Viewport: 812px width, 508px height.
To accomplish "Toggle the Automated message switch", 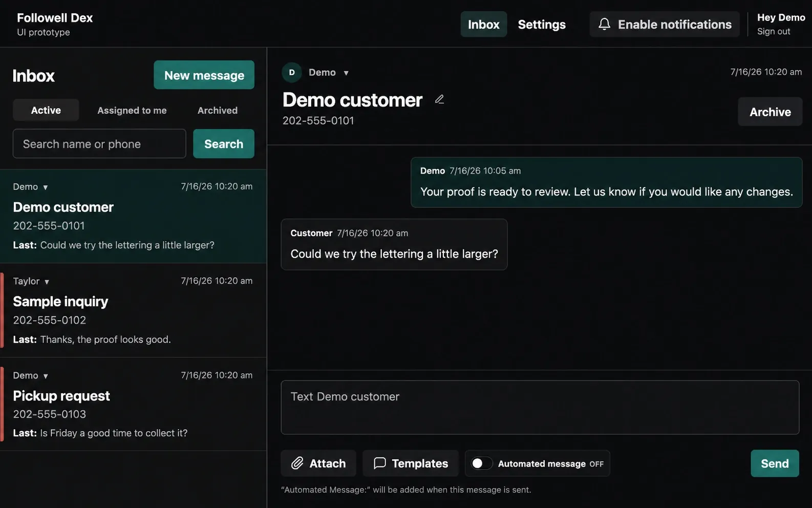I will pos(482,463).
